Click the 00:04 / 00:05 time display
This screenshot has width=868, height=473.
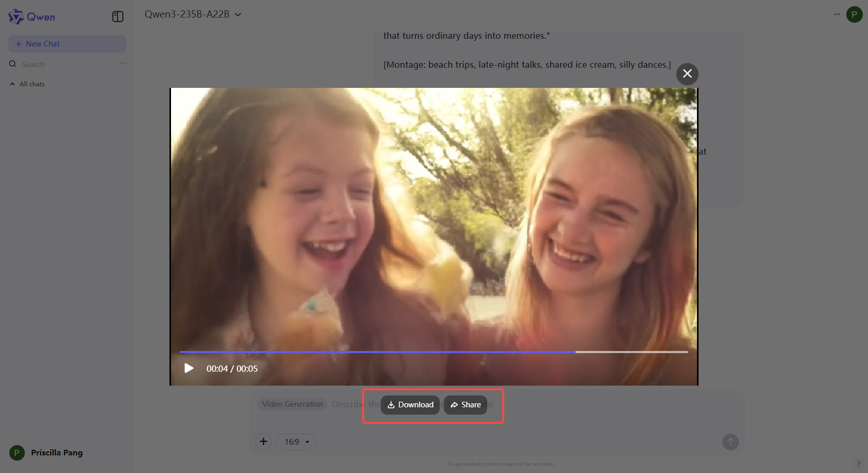point(232,369)
